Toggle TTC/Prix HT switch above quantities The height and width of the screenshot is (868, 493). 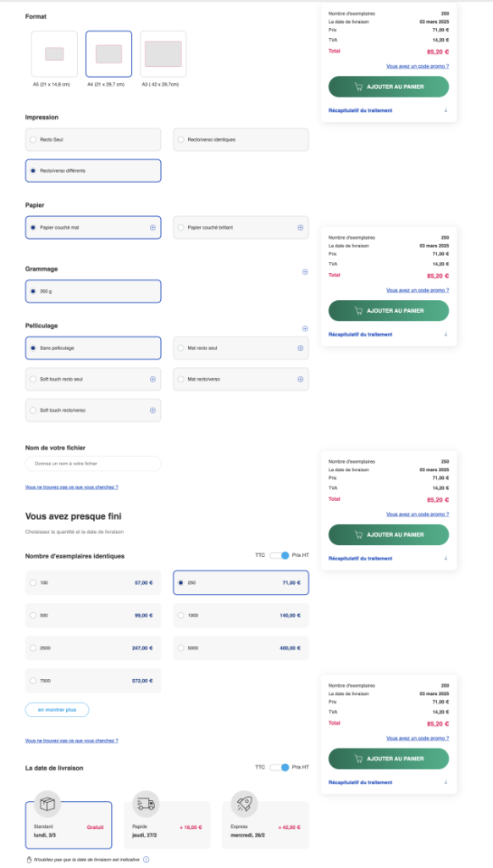[x=280, y=555]
